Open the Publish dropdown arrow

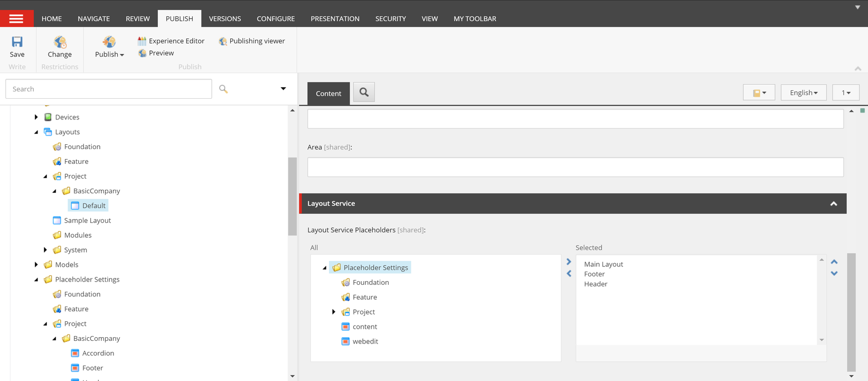[x=122, y=55]
